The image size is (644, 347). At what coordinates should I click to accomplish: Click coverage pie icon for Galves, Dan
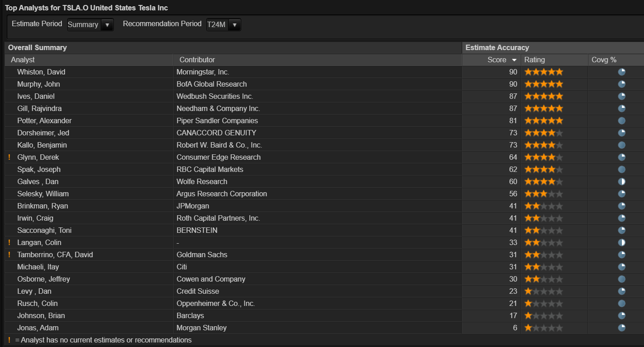pyautogui.click(x=622, y=181)
